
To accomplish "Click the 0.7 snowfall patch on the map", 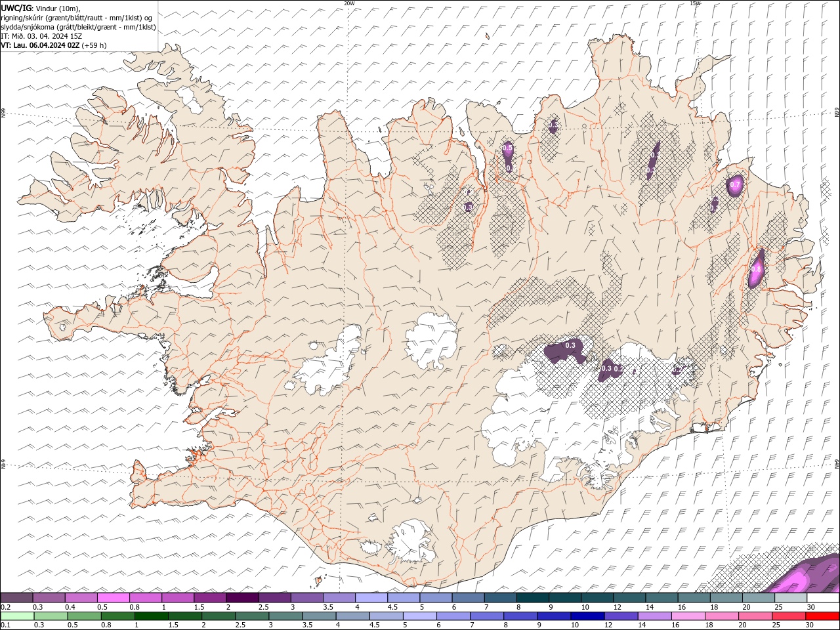I will pos(735,186).
